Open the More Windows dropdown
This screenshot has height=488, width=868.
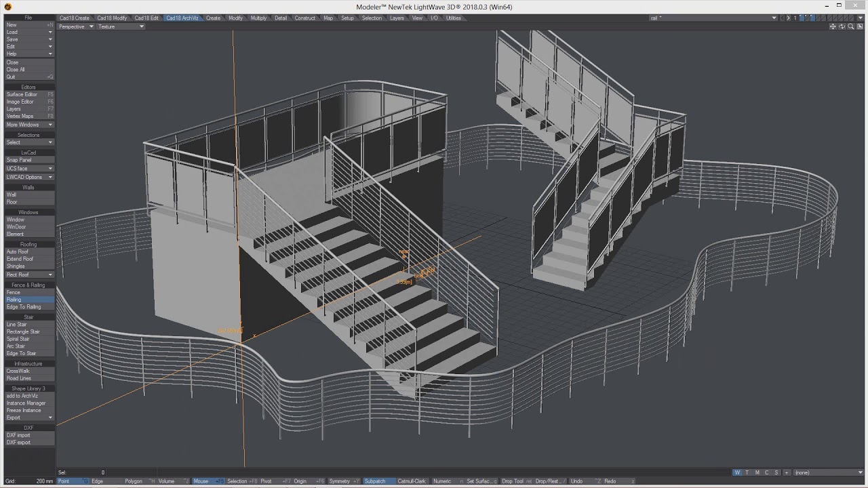(29, 125)
